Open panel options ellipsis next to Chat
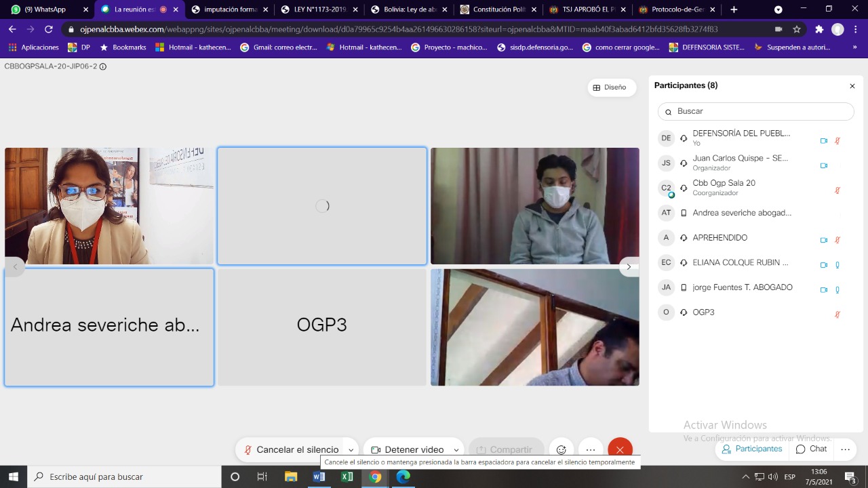868x488 pixels. coord(845,449)
